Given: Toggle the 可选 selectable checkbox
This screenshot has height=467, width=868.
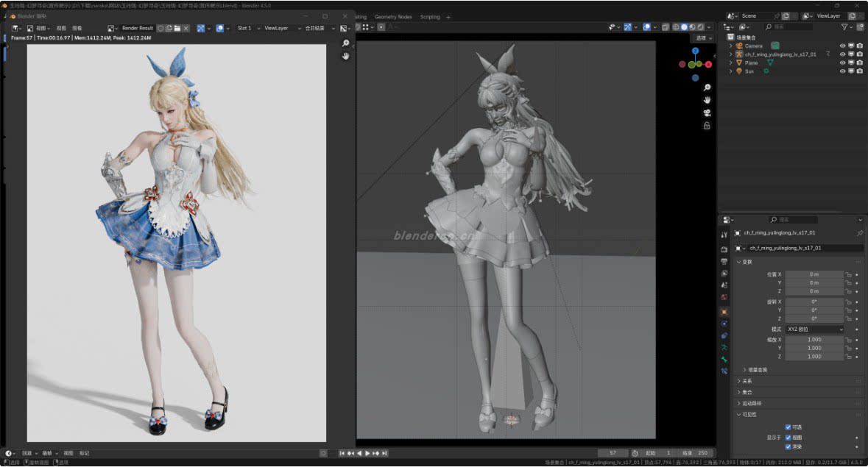Looking at the screenshot, I should [788, 427].
